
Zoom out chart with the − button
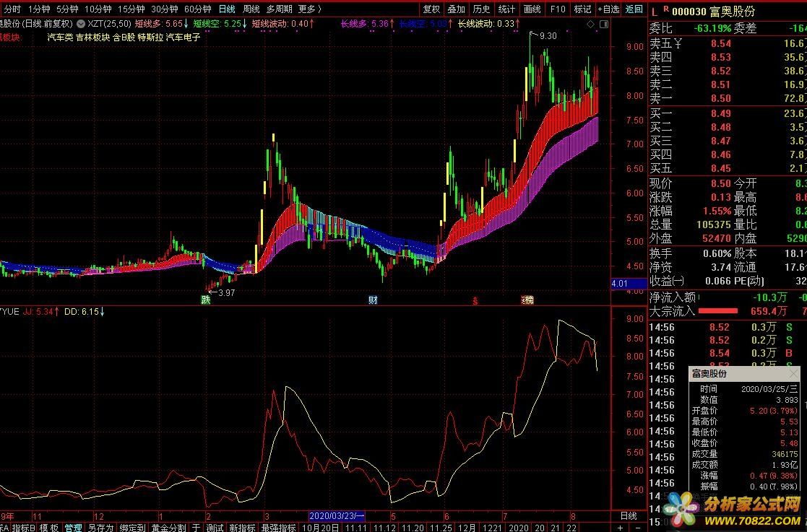tap(638, 528)
